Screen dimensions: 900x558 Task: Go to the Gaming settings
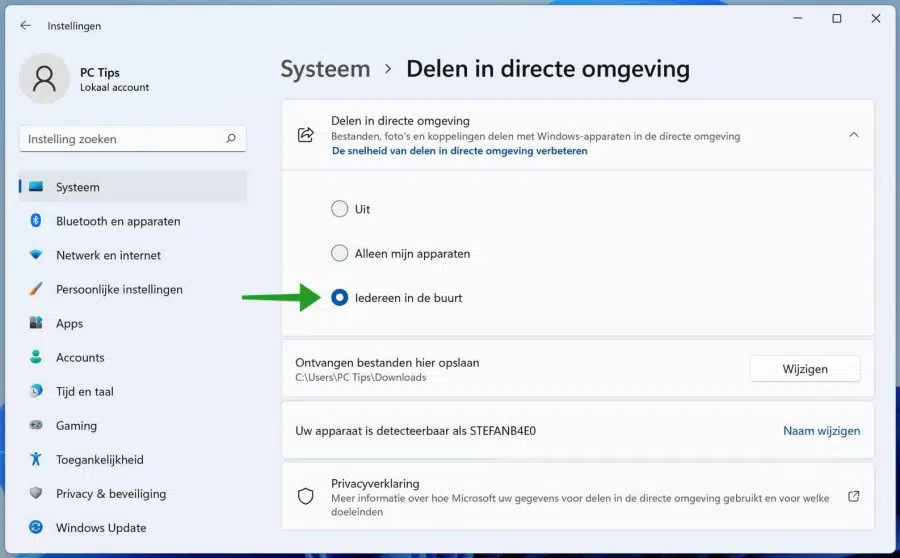(133, 425)
